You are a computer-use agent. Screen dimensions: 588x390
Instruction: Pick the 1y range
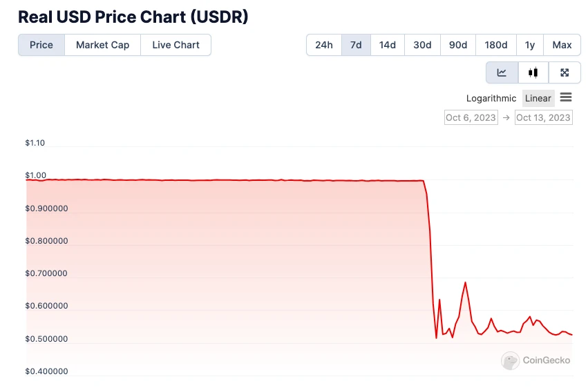tap(530, 45)
